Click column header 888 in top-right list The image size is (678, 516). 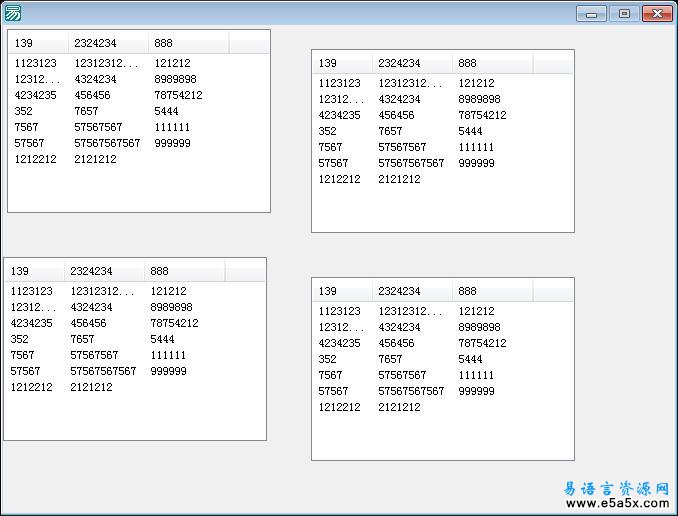pos(492,63)
